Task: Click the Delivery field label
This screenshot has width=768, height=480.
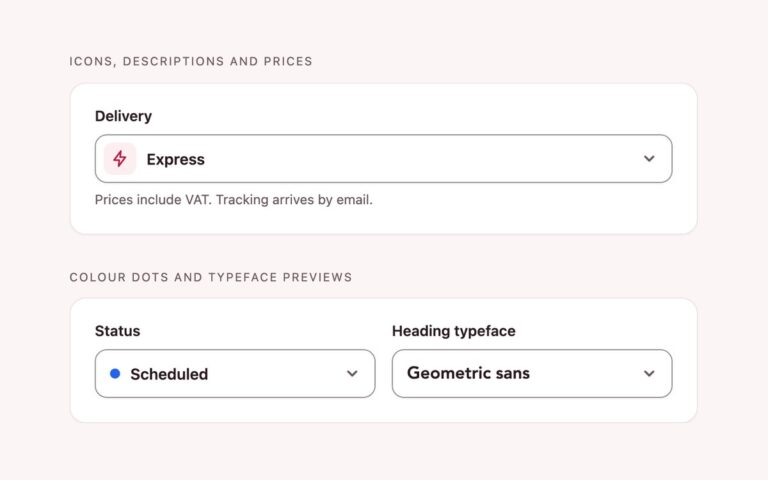Action: tap(123, 116)
